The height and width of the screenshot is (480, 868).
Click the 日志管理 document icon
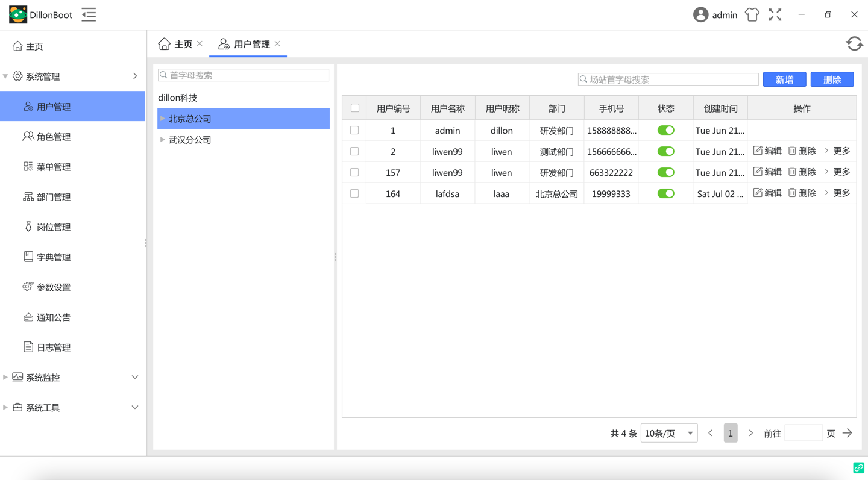tap(28, 347)
